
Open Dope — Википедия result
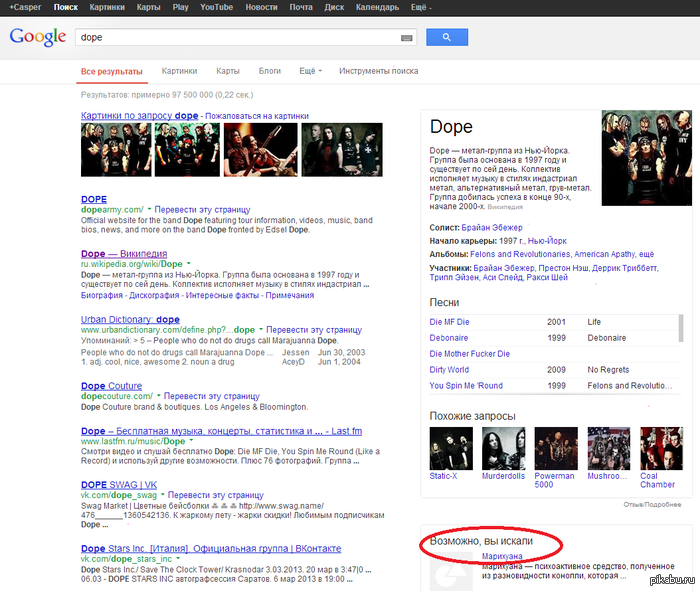(x=124, y=254)
